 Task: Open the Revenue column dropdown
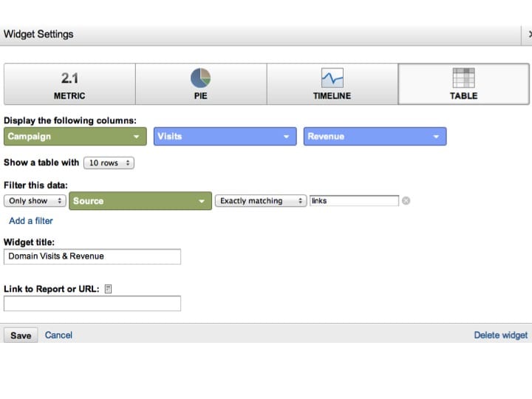click(375, 137)
